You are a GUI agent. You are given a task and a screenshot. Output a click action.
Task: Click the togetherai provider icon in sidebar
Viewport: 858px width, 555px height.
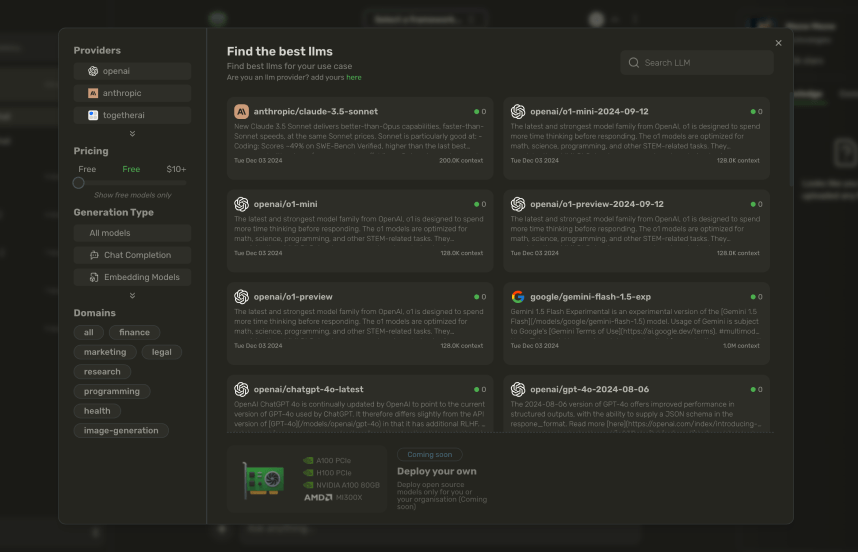[93, 115]
